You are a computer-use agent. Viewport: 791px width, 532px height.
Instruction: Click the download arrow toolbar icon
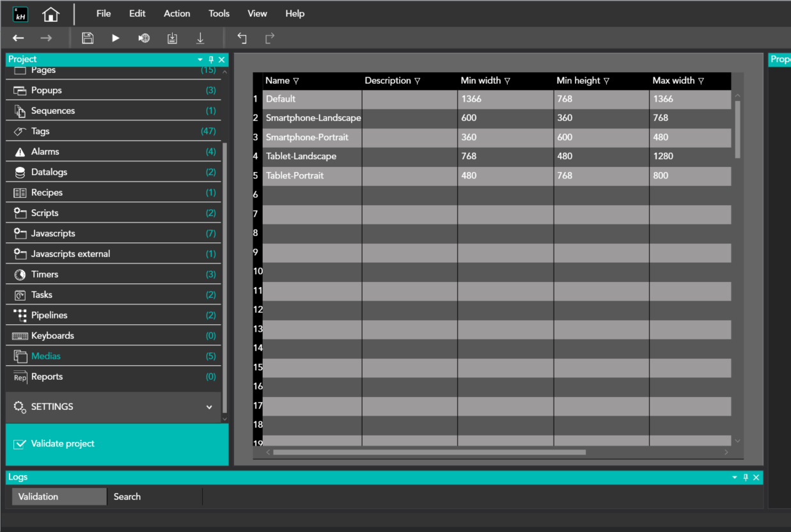200,38
